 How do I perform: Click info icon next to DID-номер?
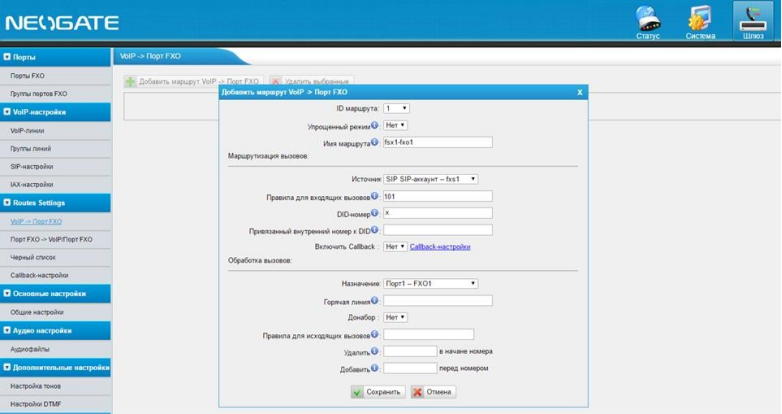pos(375,213)
